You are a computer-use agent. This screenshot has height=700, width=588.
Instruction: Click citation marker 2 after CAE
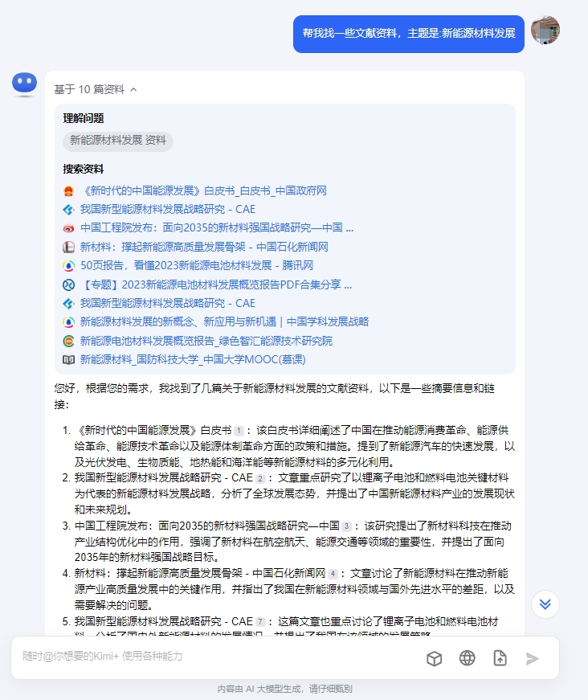coord(260,478)
